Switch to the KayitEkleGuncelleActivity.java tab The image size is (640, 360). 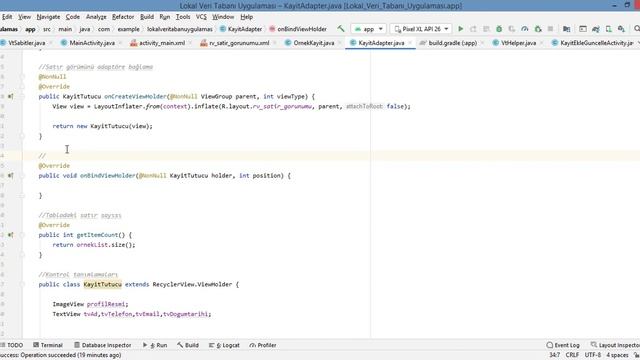coord(592,43)
